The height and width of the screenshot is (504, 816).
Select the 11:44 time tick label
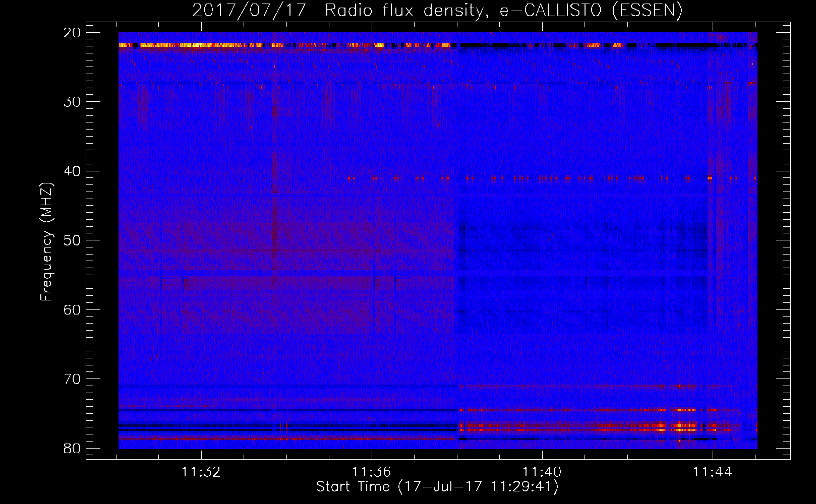712,472
